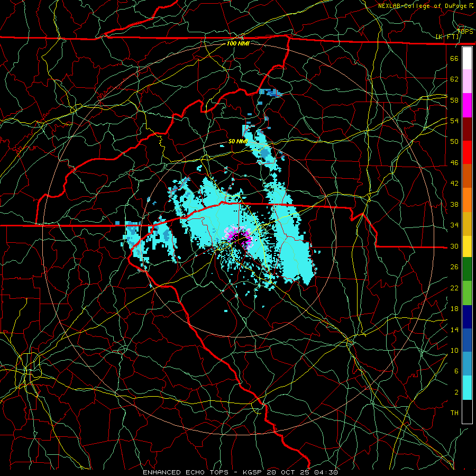The image size is (476, 476).
Task: Click the legend value '22'
Action: pos(454,288)
